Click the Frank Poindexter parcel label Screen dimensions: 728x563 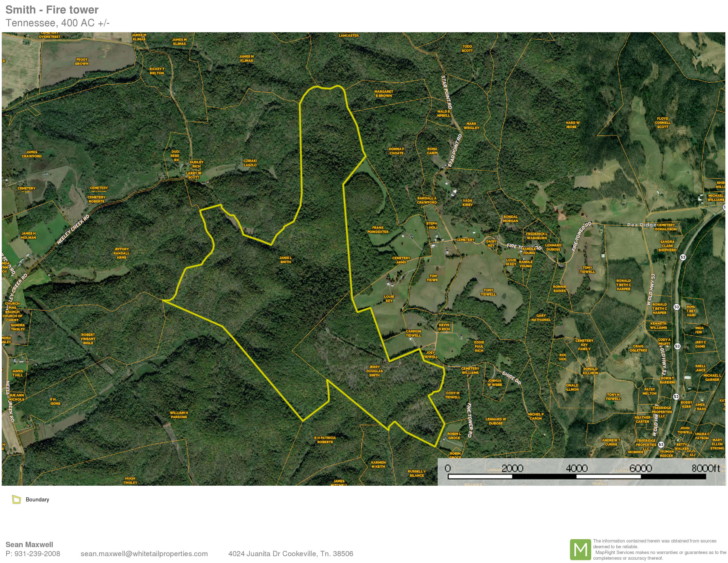coord(378,230)
